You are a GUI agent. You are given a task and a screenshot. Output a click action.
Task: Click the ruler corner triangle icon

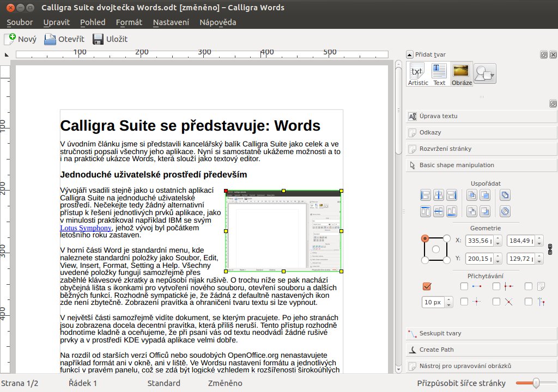click(x=7, y=55)
